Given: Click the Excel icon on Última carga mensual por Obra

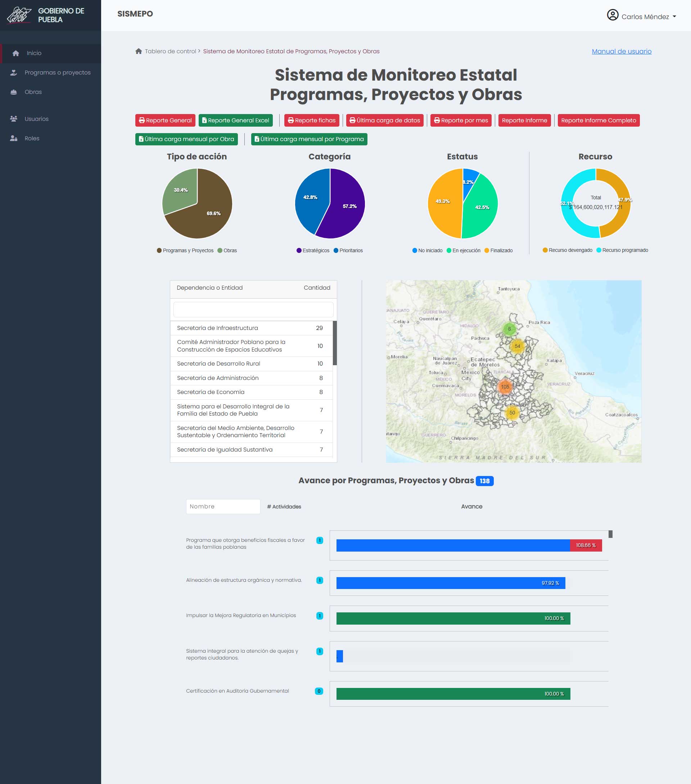Looking at the screenshot, I should [x=141, y=139].
